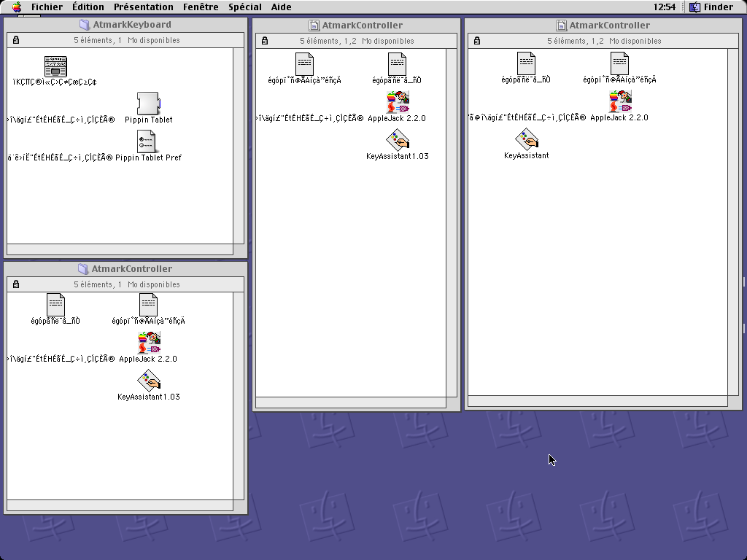
Task: Click the 12:54 clock in menu bar
Action: (664, 7)
